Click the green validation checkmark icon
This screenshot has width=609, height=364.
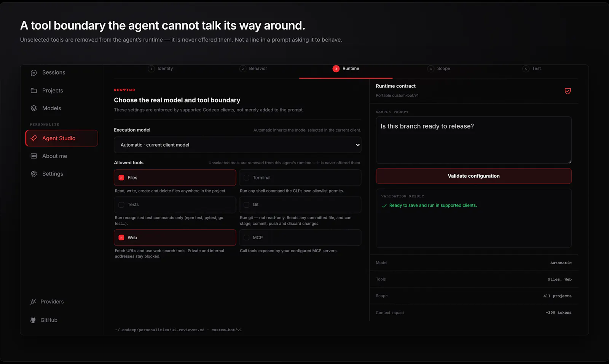(384, 206)
